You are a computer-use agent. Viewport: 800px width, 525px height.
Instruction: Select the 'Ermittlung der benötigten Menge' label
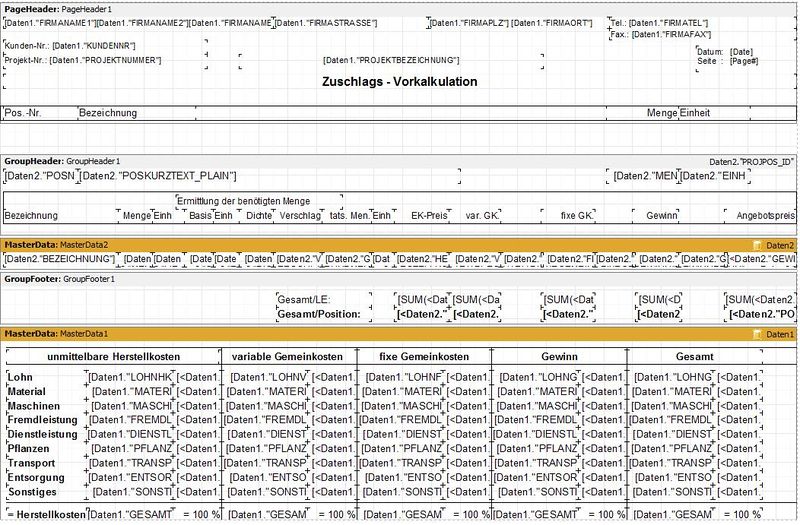click(243, 202)
